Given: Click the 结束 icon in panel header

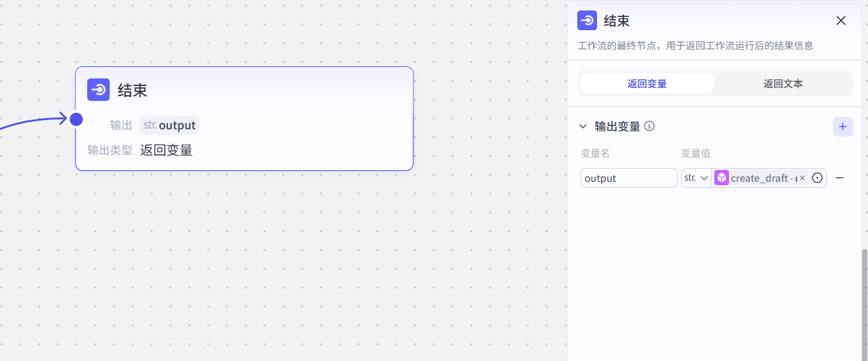Looking at the screenshot, I should pos(587,20).
